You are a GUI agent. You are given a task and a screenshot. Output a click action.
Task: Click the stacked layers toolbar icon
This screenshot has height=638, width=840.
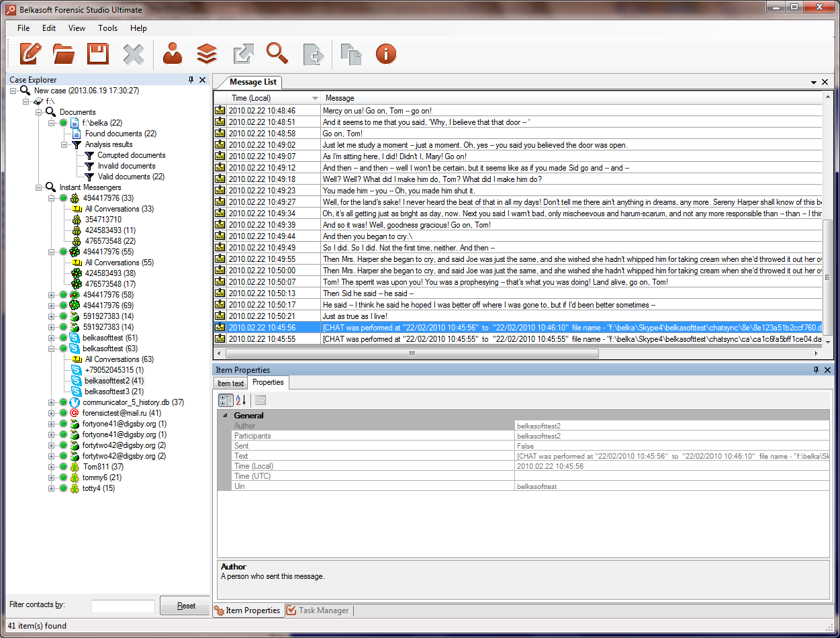(207, 54)
